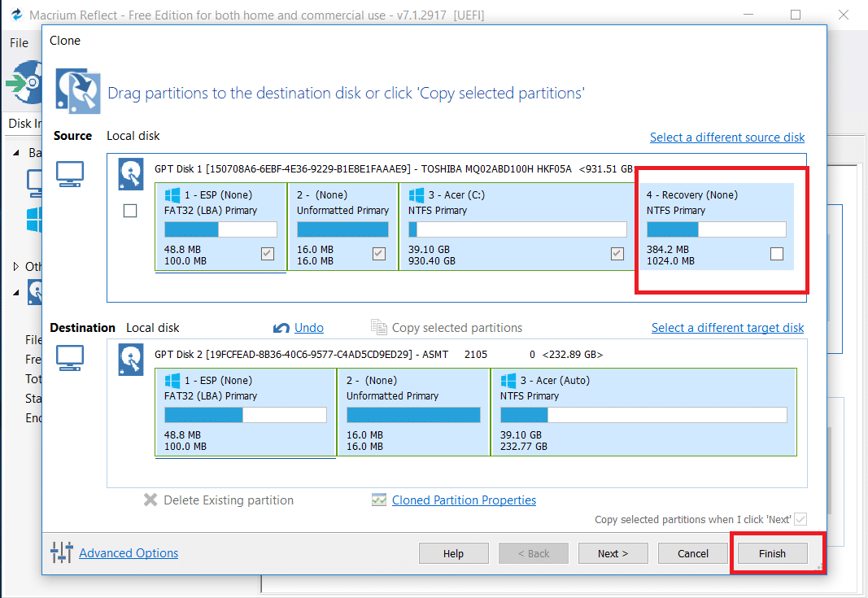Click 'Delete Existing partition' label

(229, 500)
